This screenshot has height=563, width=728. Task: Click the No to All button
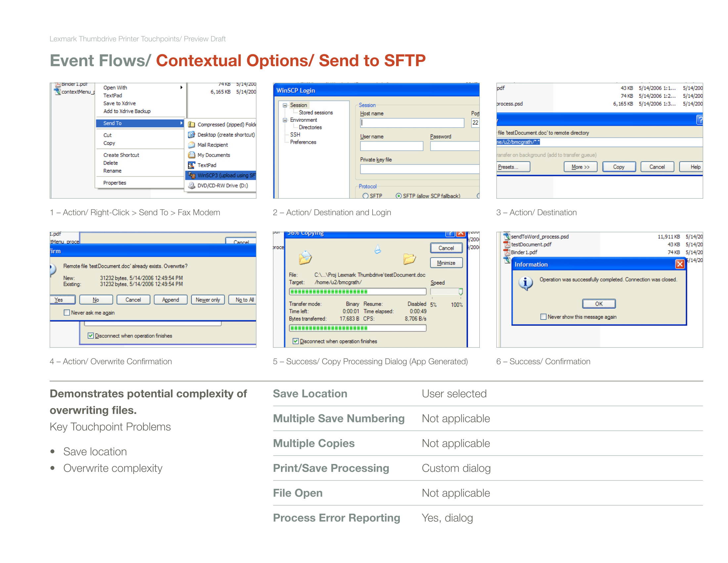[x=242, y=299]
